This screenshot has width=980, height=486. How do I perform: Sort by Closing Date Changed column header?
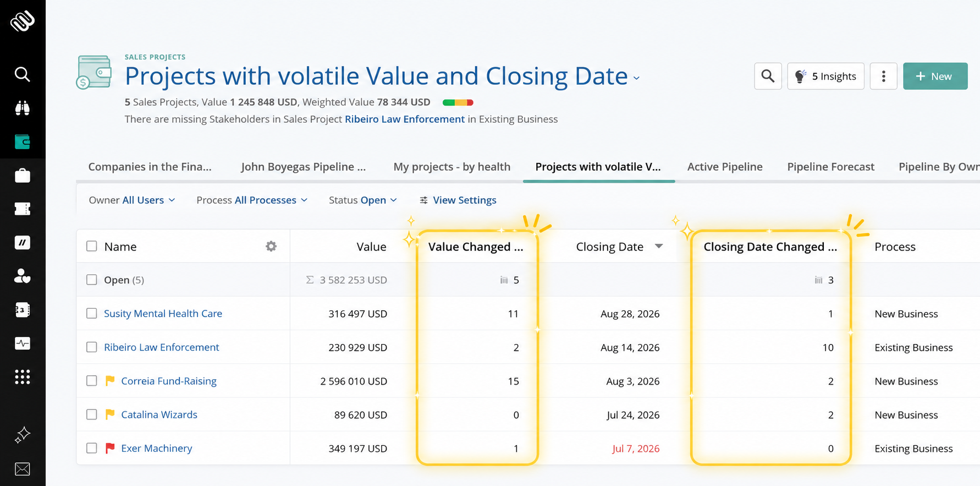click(x=770, y=247)
